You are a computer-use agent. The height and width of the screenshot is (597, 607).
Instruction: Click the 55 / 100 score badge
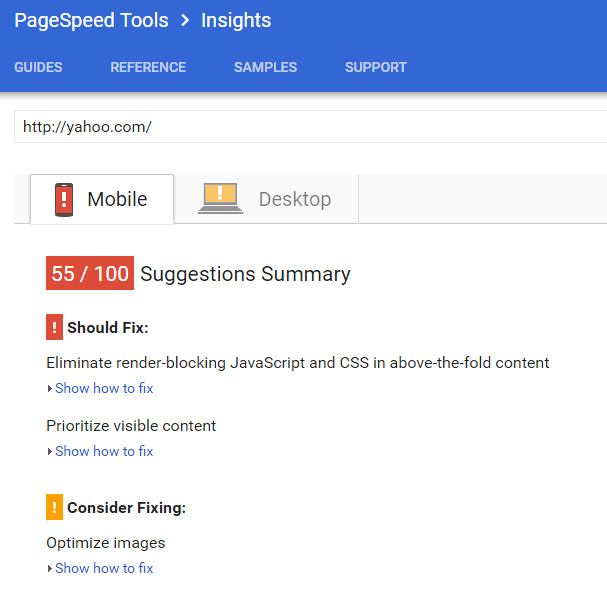coord(90,273)
